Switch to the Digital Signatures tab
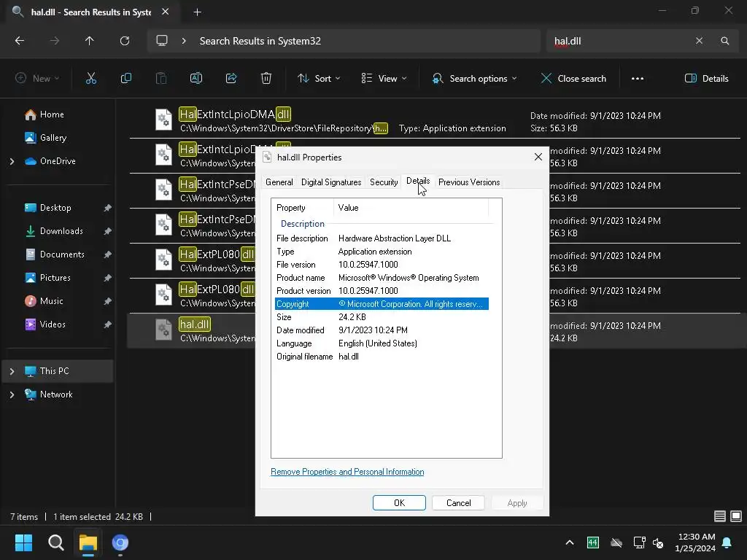The width and height of the screenshot is (747, 560). tap(331, 182)
